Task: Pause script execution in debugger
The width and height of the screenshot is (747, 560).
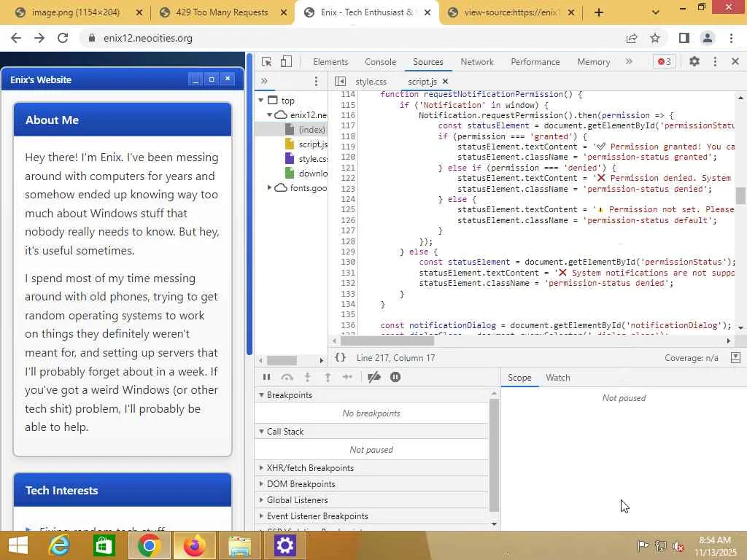Action: pyautogui.click(x=266, y=377)
